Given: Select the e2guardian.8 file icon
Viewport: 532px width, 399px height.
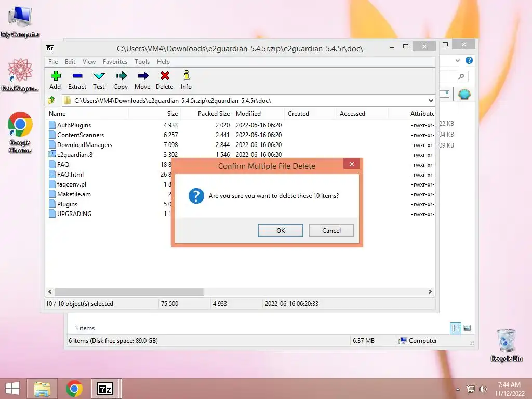Looking at the screenshot, I should tap(52, 154).
